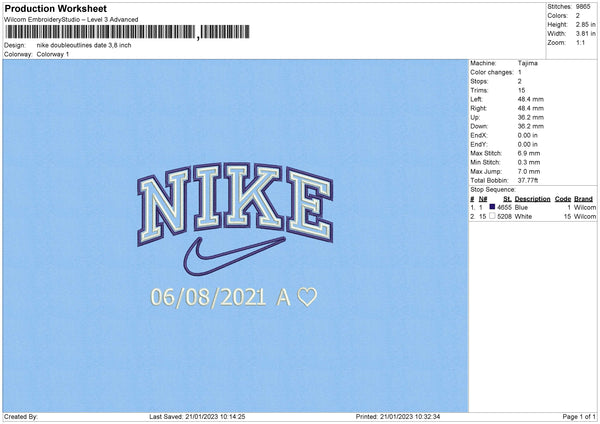Click the 'Colorway 1' value
The height and width of the screenshot is (424, 600).
click(x=53, y=54)
